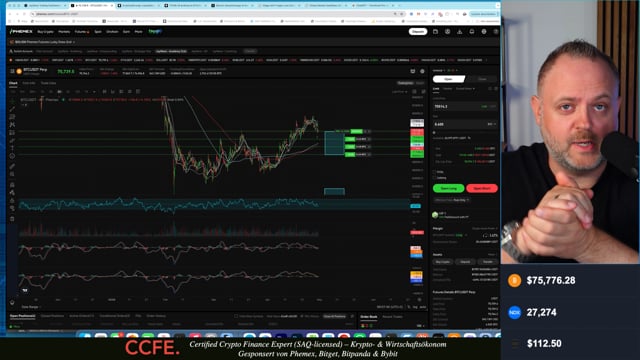Open the Order History tab
The image size is (640, 360).
click(156, 316)
